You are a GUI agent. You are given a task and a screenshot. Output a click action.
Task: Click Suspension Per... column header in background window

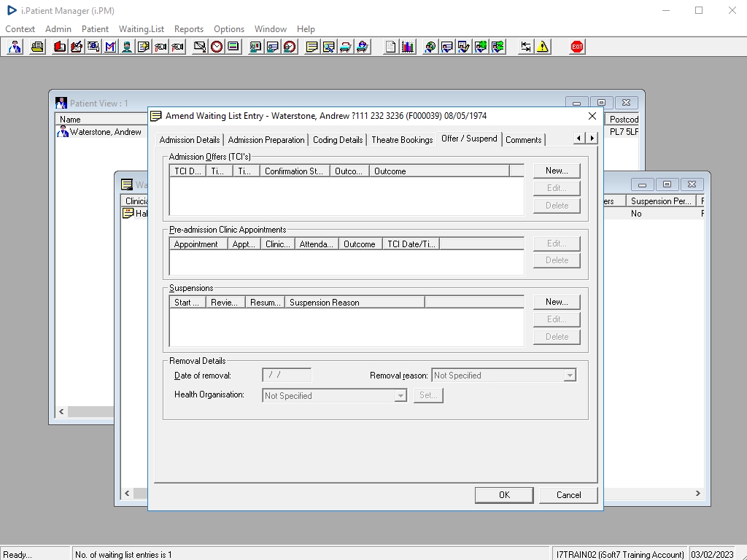[x=661, y=201]
